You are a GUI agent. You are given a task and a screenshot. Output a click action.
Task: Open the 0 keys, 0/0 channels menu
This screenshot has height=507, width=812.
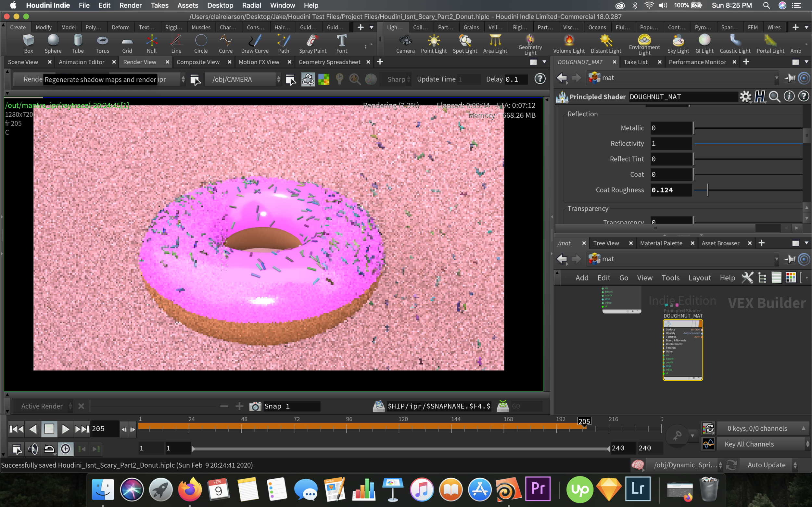tap(763, 429)
